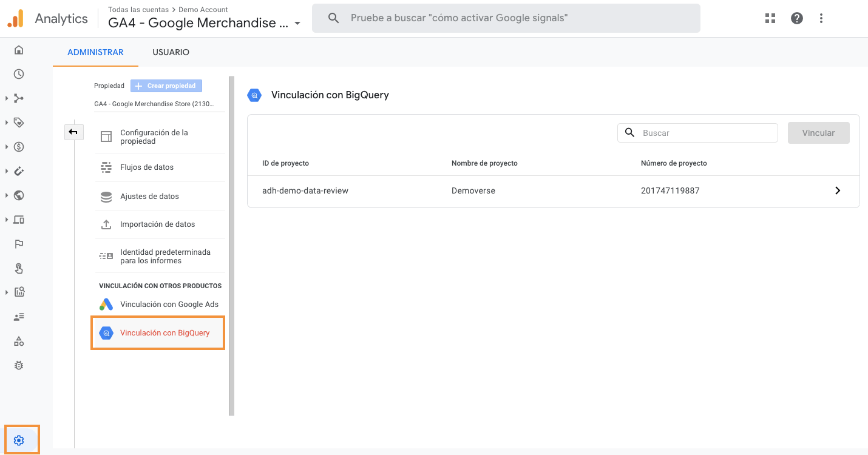Select Vinculación con BigQuery menu item

(158, 332)
